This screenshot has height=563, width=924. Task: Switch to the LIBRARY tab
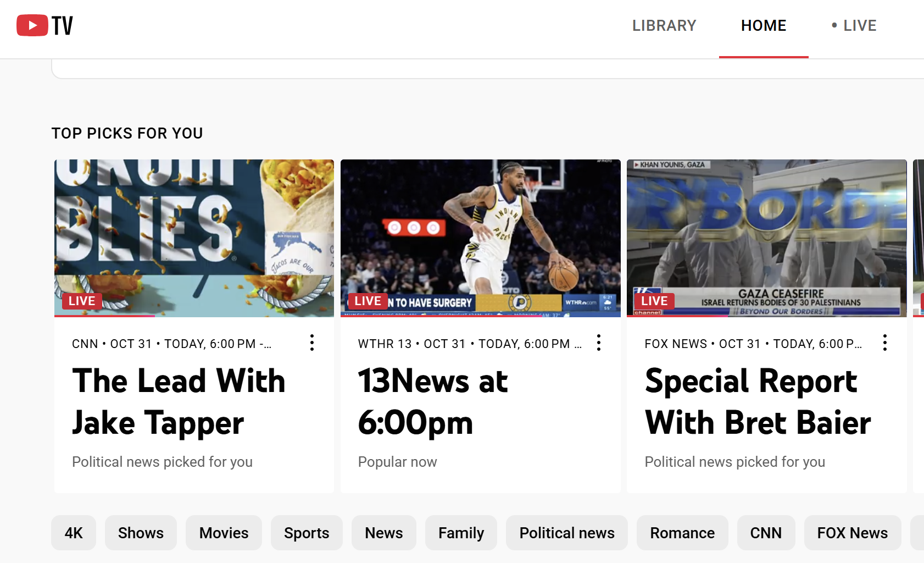point(664,25)
